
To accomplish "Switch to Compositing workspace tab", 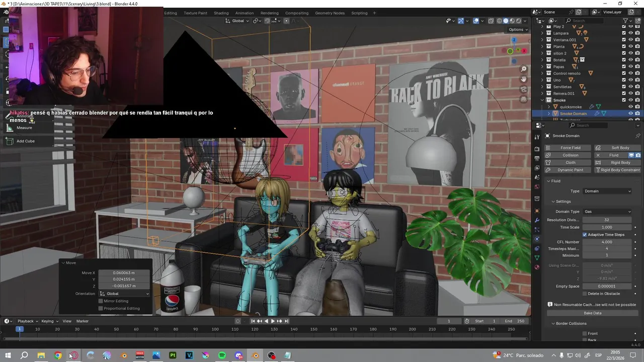I will point(297,13).
